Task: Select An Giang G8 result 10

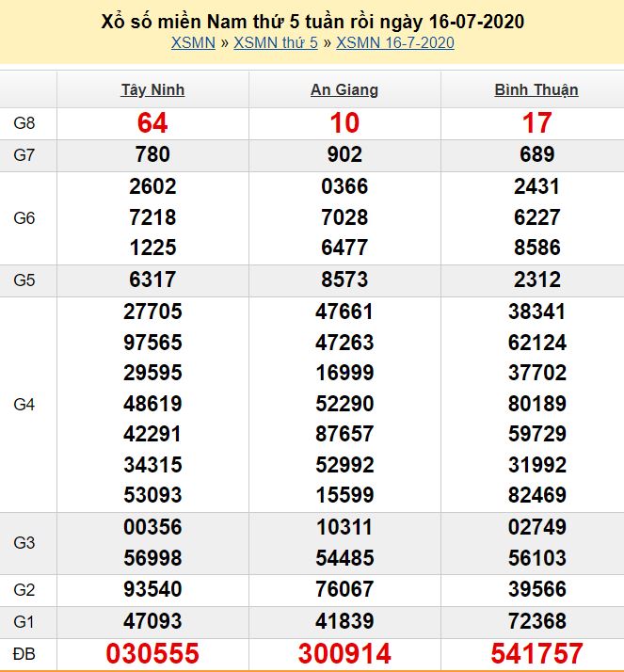Action: click(x=344, y=123)
